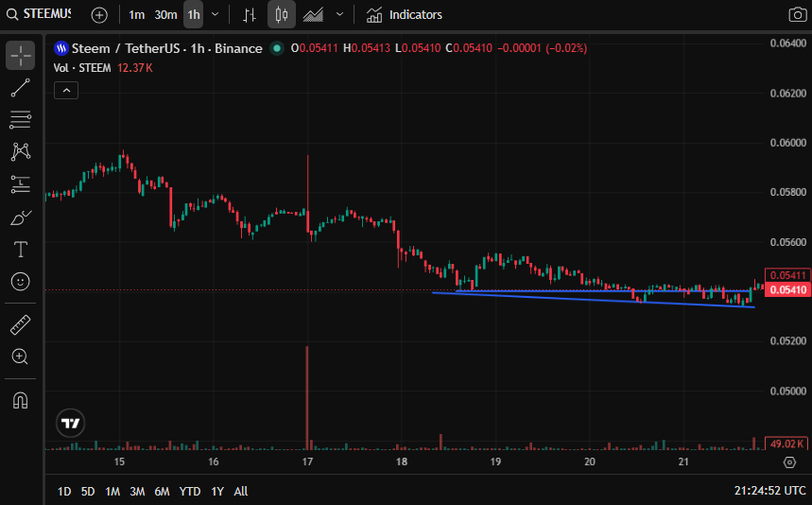Expand the chart style dropdown arrow
The height and width of the screenshot is (505, 812).
coord(339,14)
